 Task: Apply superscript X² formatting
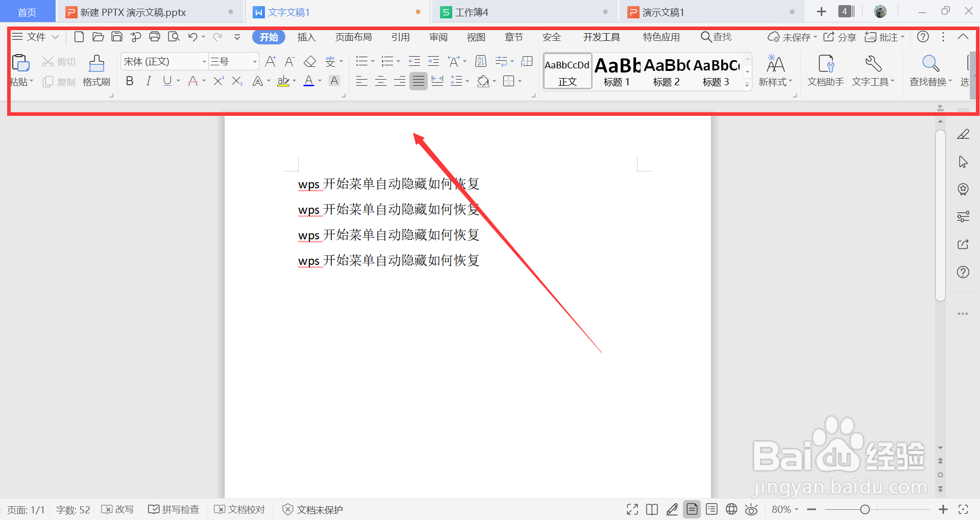218,81
